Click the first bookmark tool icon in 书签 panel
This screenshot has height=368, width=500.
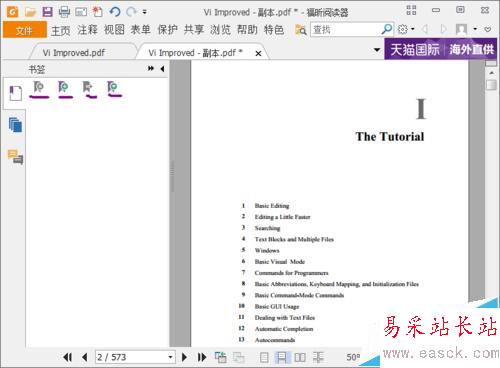coord(39,89)
